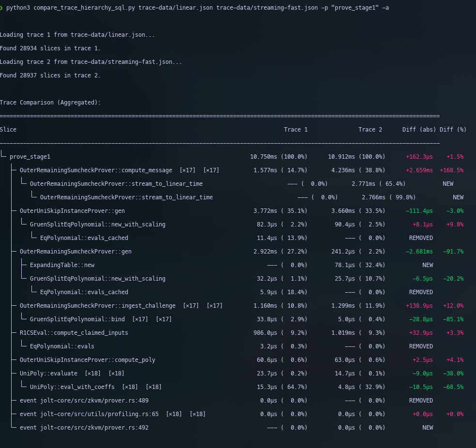Click the Diff (%) column header

[453, 130]
